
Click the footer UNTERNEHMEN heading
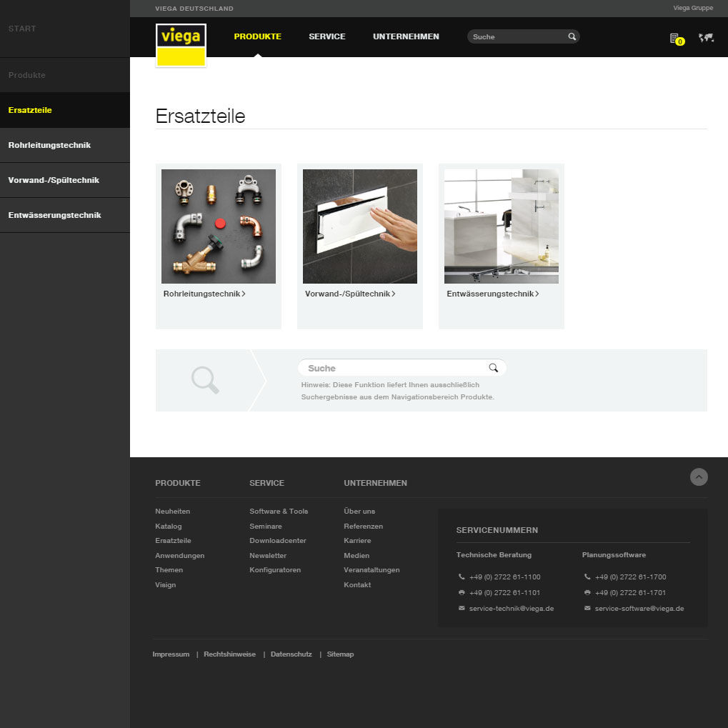pyautogui.click(x=375, y=483)
